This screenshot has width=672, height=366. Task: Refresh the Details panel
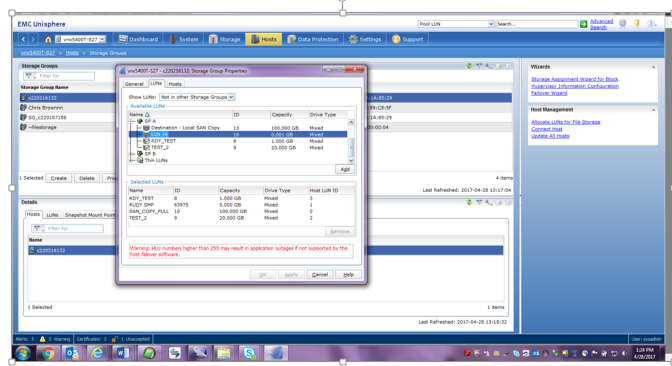[x=469, y=202]
